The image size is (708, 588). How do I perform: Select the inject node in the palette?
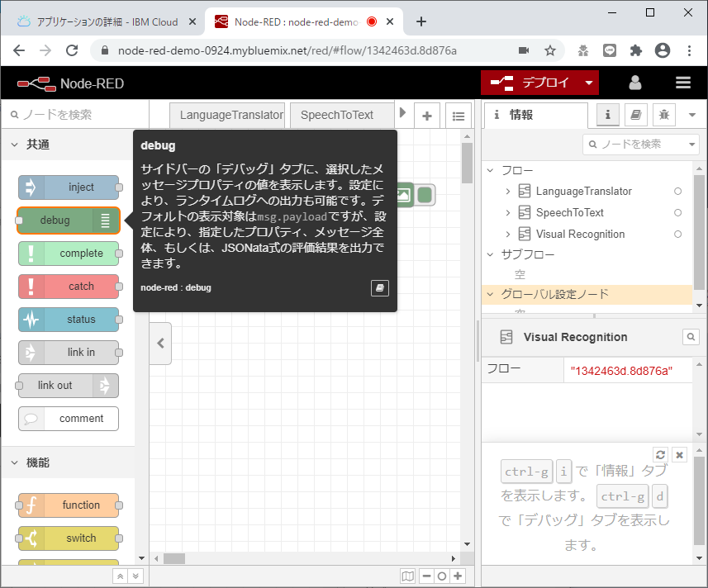coord(69,187)
